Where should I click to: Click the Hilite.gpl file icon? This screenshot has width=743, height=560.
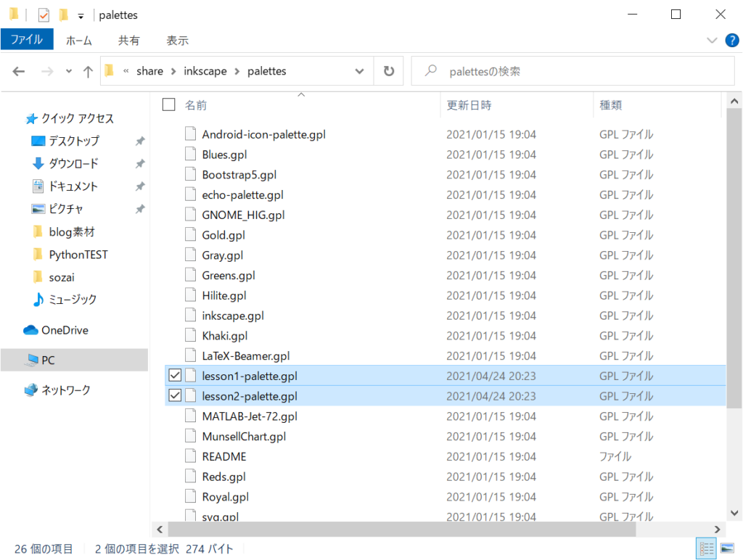[x=191, y=295]
